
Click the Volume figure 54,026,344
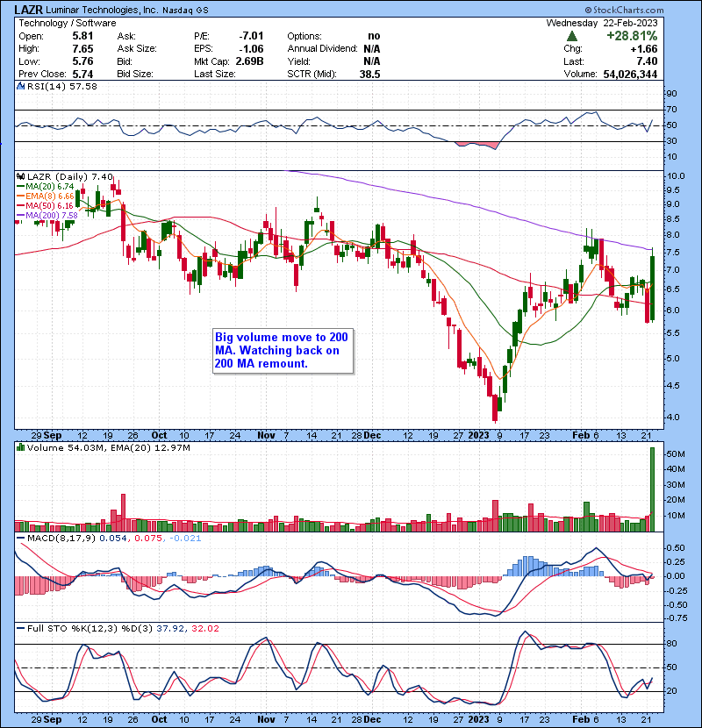pyautogui.click(x=630, y=75)
